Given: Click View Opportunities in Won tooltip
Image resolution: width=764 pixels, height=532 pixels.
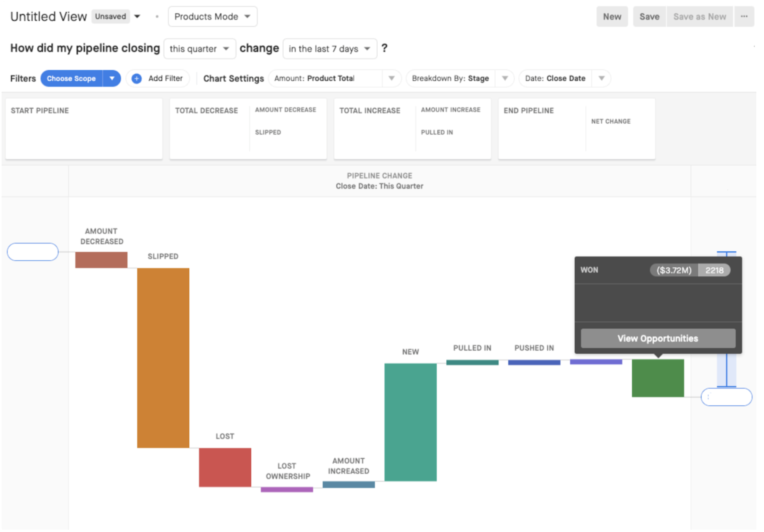Looking at the screenshot, I should click(x=658, y=338).
